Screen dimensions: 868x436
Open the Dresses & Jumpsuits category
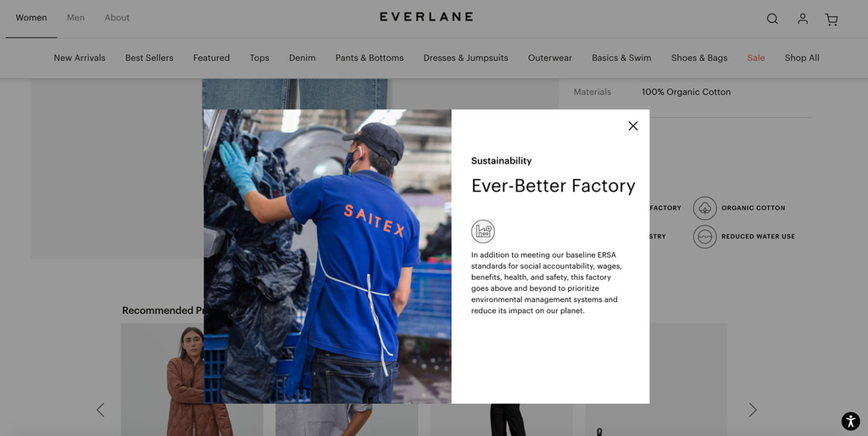click(465, 58)
